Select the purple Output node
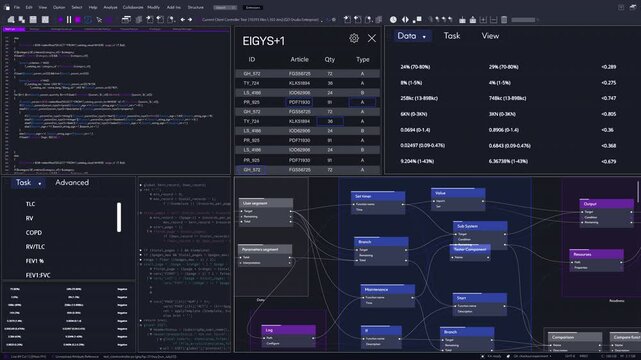This screenshot has width=641, height=360. [x=607, y=212]
